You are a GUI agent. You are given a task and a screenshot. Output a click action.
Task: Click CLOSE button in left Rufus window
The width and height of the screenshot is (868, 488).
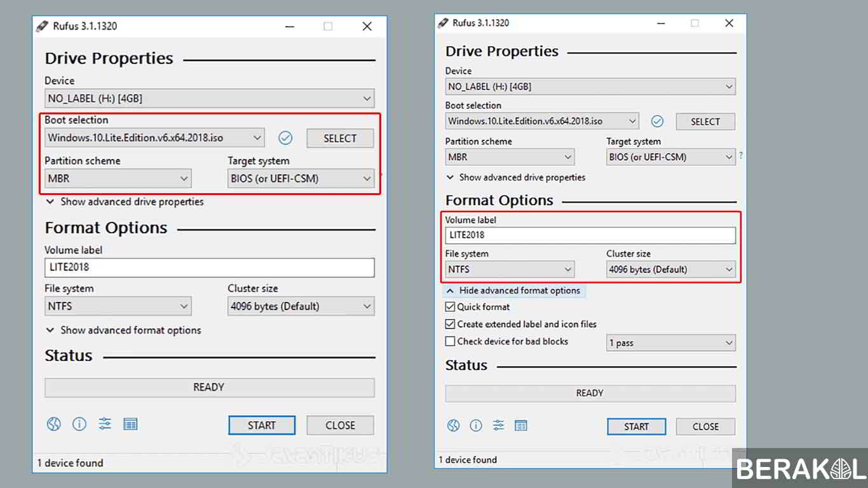click(341, 425)
